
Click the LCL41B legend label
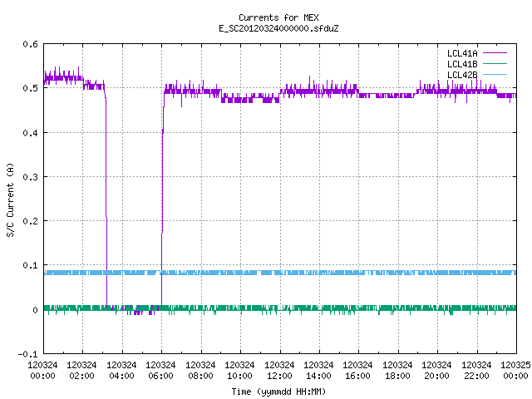pos(462,64)
